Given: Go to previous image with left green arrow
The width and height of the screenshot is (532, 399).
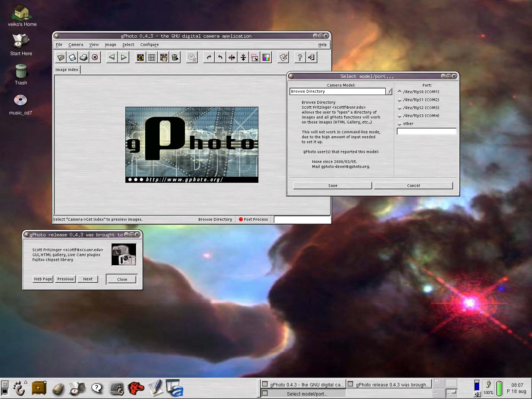Looking at the screenshot, I should (112, 57).
